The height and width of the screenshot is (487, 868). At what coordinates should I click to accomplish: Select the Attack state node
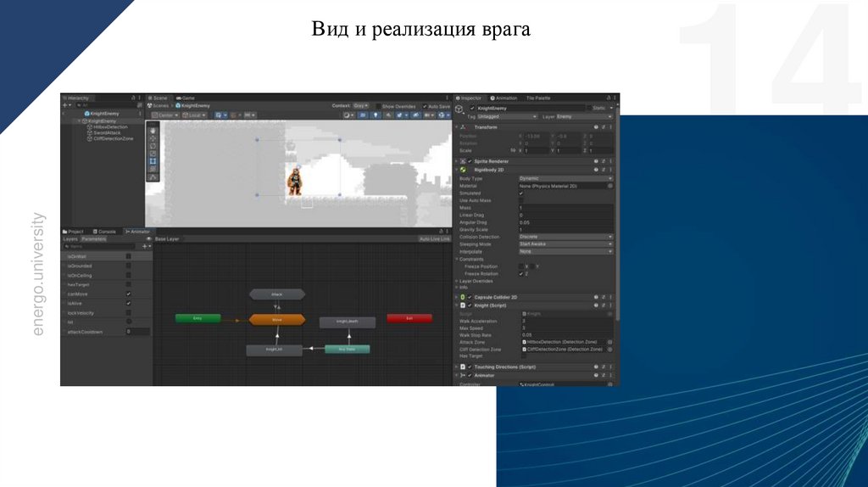click(x=277, y=294)
